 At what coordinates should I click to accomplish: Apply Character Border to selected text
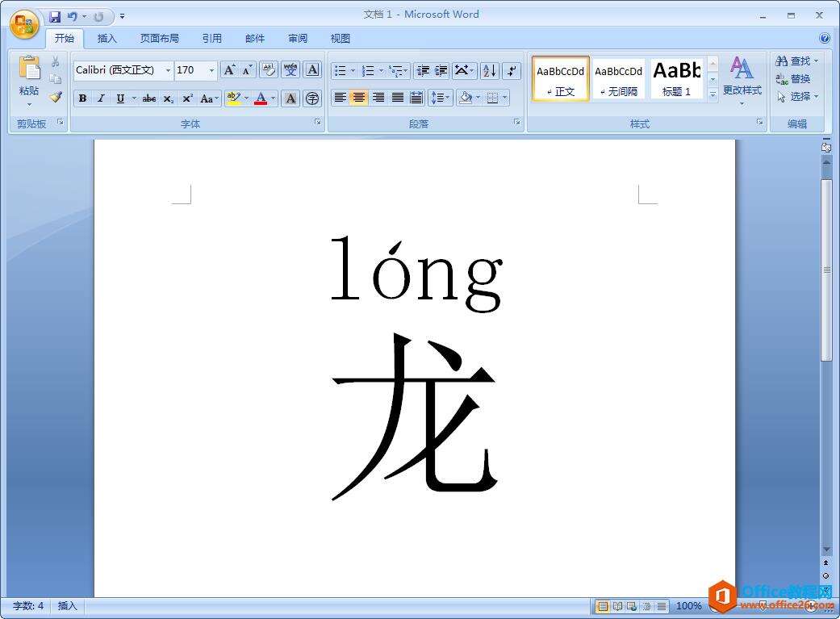click(x=312, y=70)
